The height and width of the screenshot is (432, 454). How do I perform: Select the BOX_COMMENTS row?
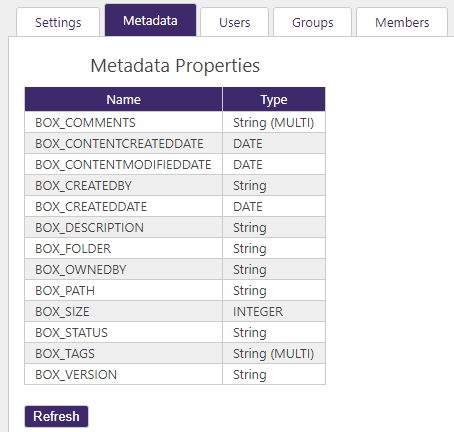point(175,122)
